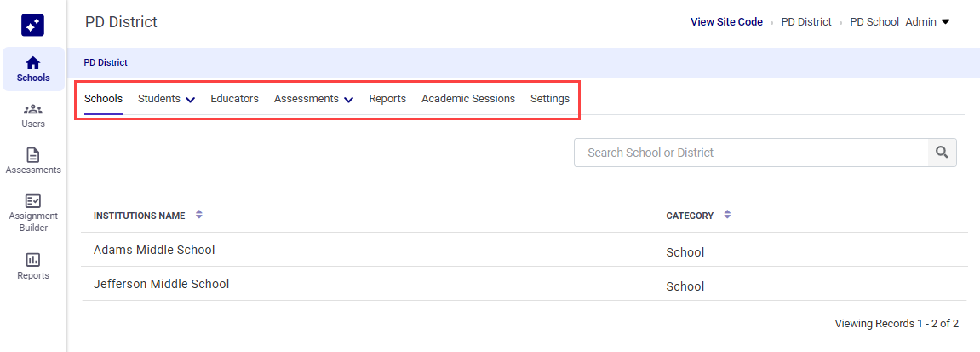
Task: Open the Users sidebar icon
Action: tap(33, 116)
